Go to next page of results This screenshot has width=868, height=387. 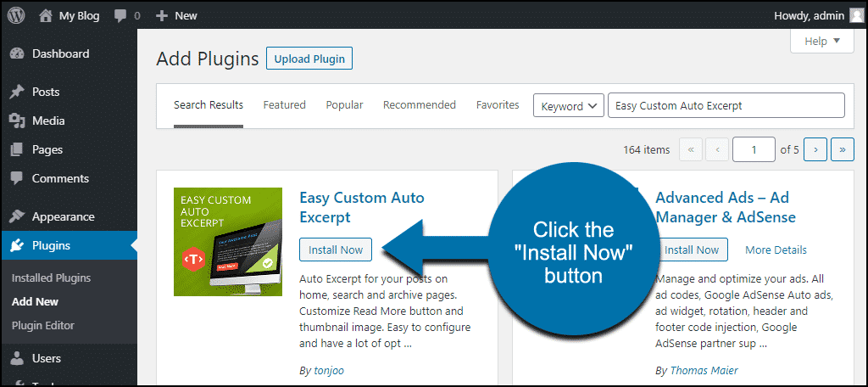(815, 149)
